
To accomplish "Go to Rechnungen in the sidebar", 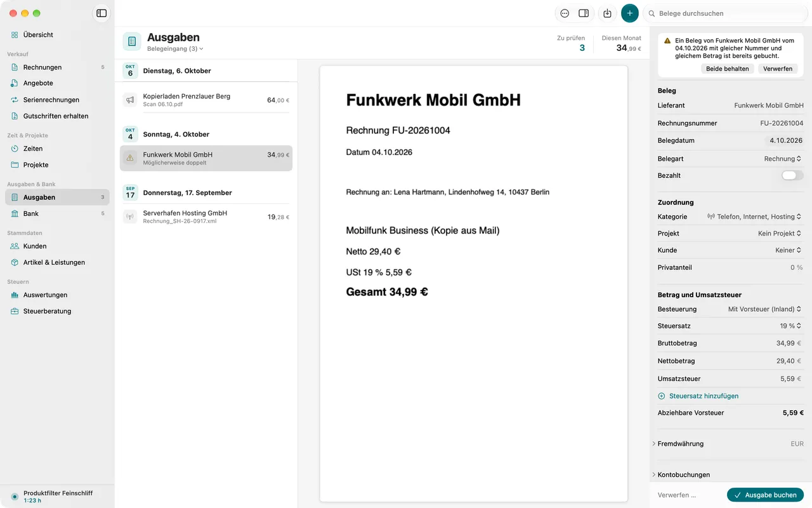I will [x=57, y=67].
